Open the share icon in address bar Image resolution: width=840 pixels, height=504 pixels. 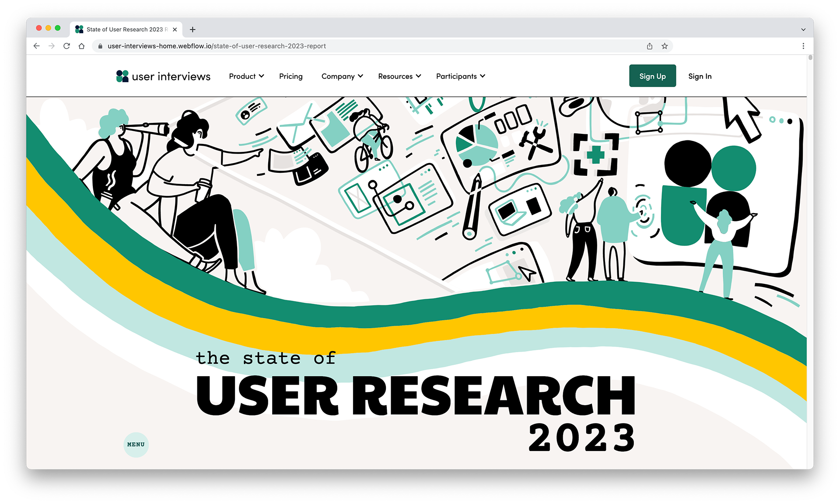pyautogui.click(x=650, y=46)
